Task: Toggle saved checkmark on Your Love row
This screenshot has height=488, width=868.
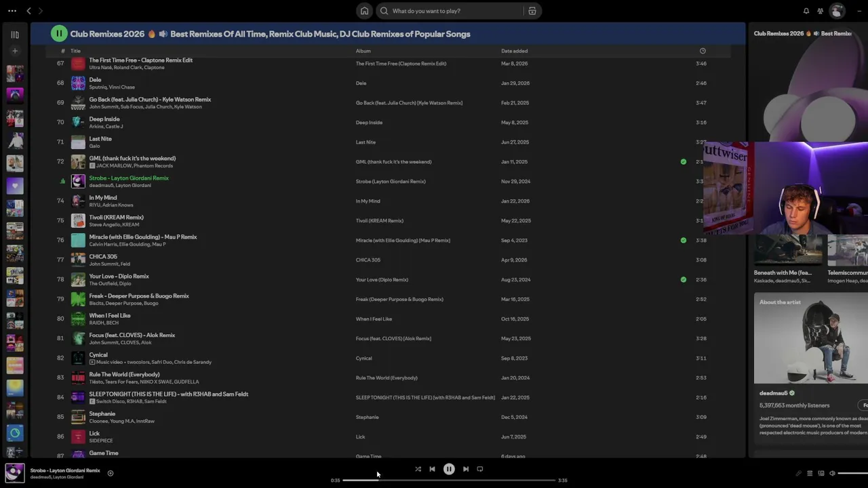Action: click(683, 280)
